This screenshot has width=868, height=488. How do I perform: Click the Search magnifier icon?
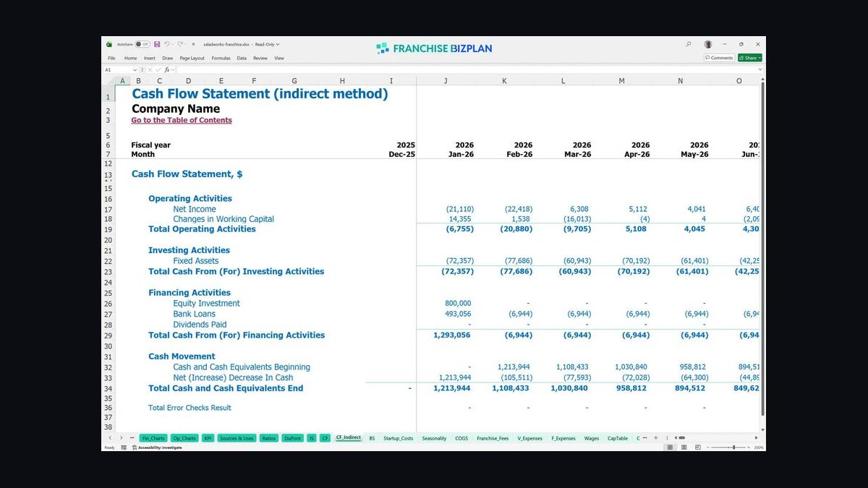coord(688,44)
